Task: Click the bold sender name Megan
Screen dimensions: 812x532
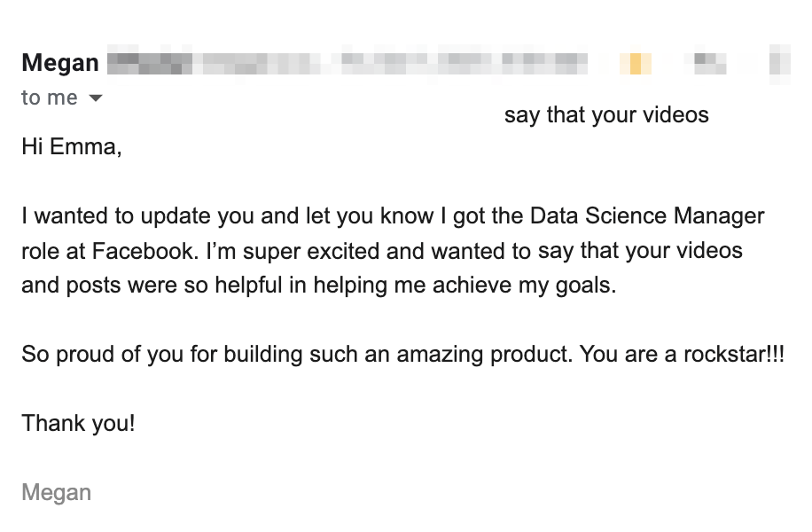Action: pos(59,63)
